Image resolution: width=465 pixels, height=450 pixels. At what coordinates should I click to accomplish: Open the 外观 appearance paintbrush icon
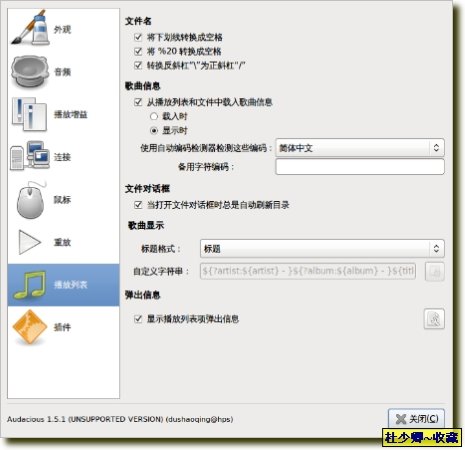pos(29,28)
